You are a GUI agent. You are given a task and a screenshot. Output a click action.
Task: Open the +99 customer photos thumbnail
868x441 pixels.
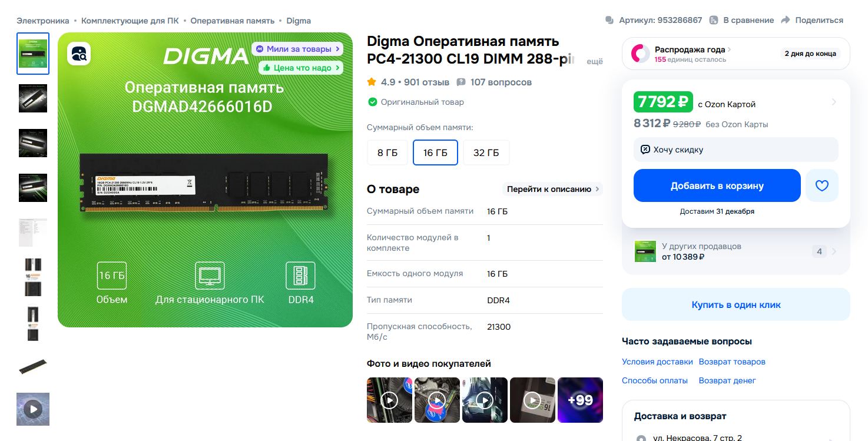coord(580,400)
